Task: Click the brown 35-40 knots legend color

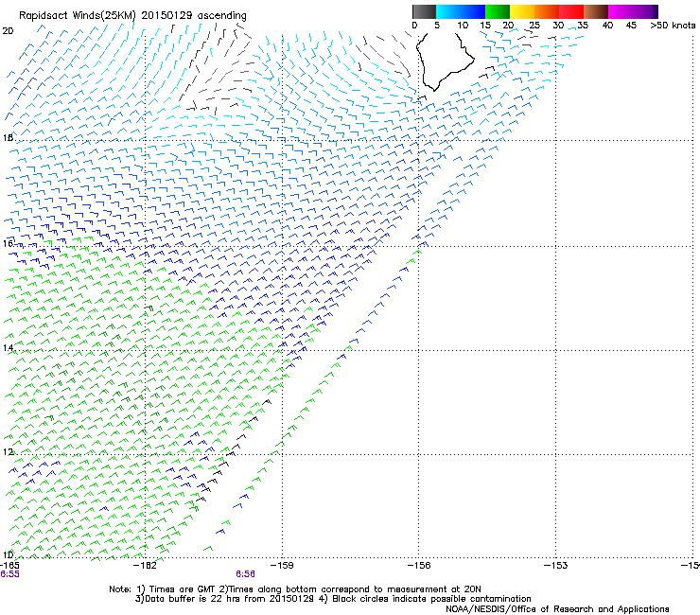Action: [596, 11]
